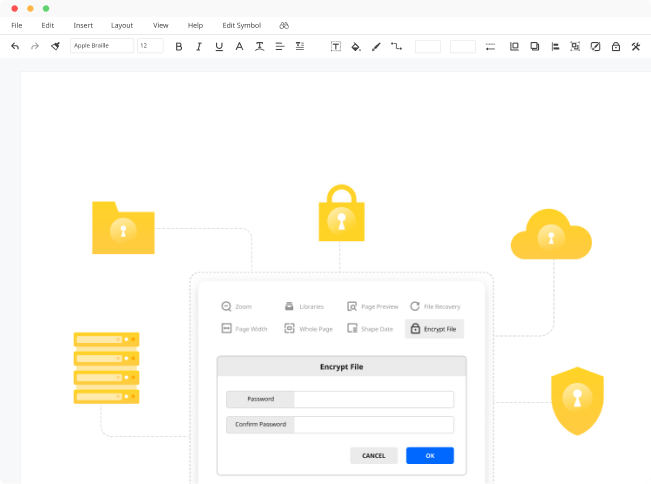651x484 pixels.
Task: Select the yellow cloud lock shape
Action: point(551,235)
